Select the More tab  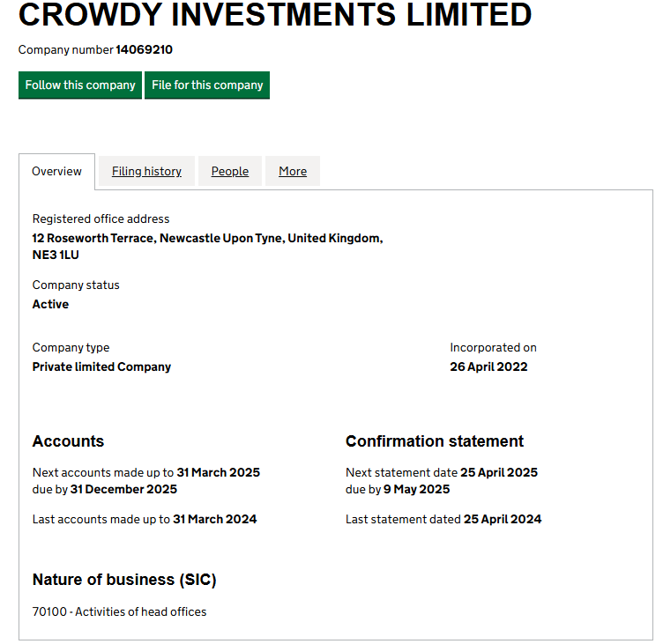tap(293, 171)
